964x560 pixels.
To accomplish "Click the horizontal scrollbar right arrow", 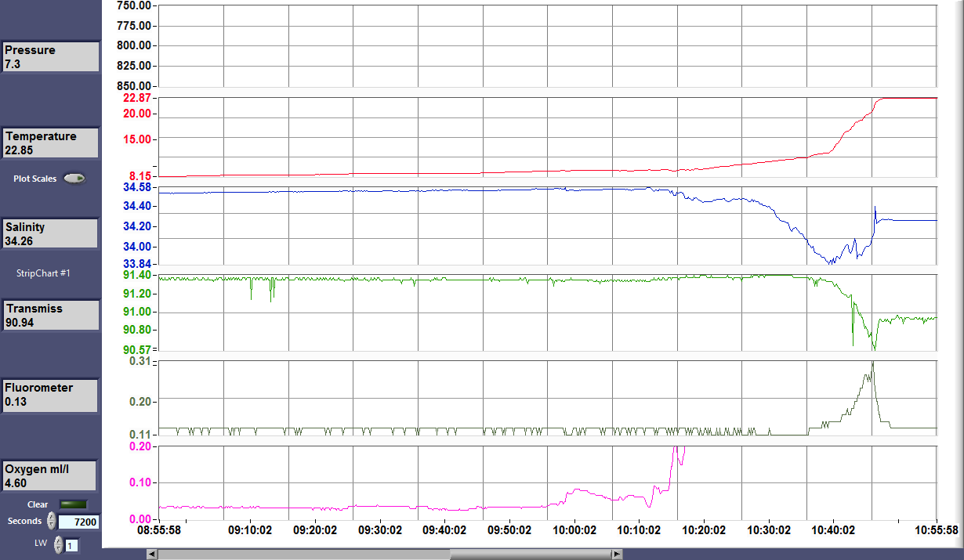I will coord(618,554).
